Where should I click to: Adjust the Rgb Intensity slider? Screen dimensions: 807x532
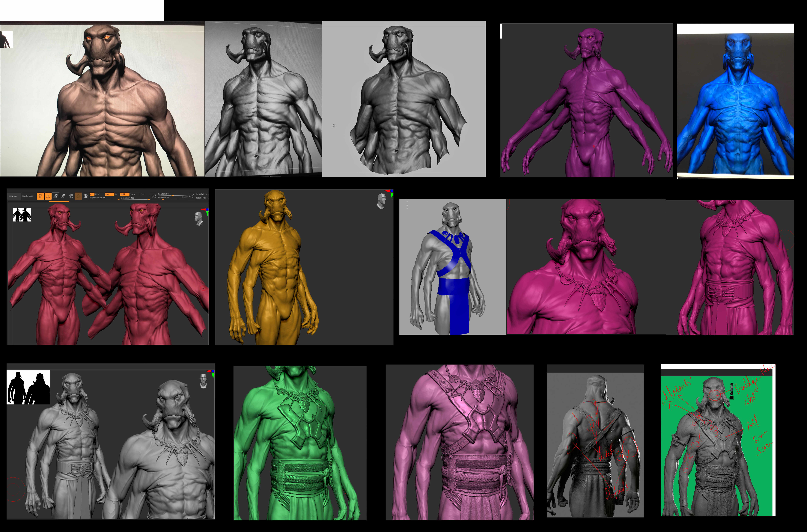point(105,198)
